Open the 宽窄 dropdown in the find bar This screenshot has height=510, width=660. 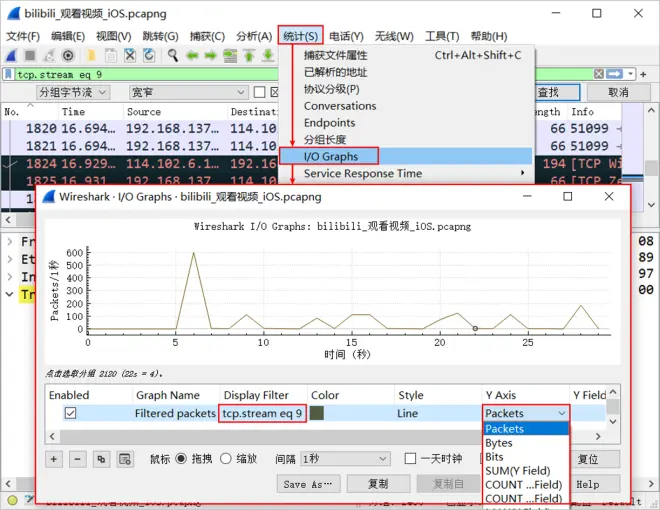188,92
